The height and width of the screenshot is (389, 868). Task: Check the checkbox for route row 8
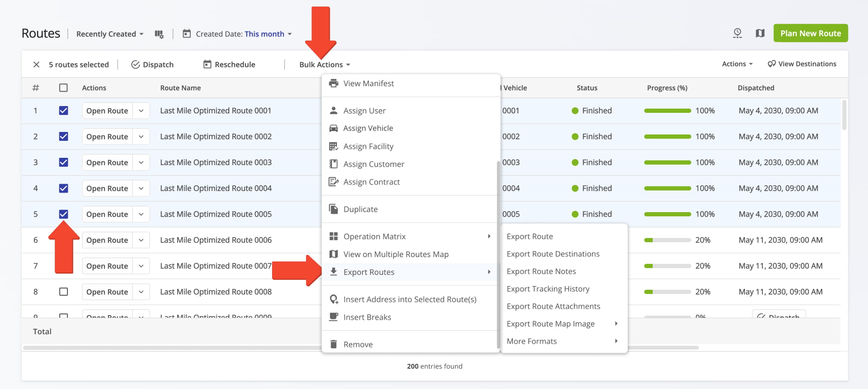(64, 292)
